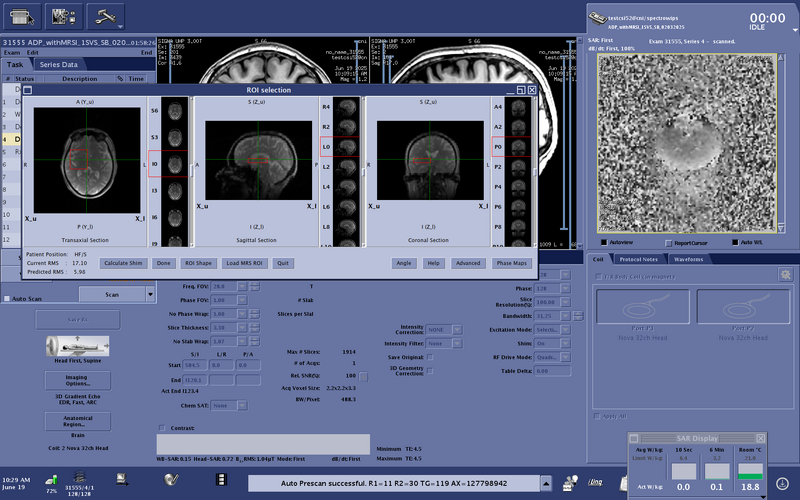Toggle the 3D Geometry Correction checkbox
The width and height of the screenshot is (800, 500).
coord(430,371)
